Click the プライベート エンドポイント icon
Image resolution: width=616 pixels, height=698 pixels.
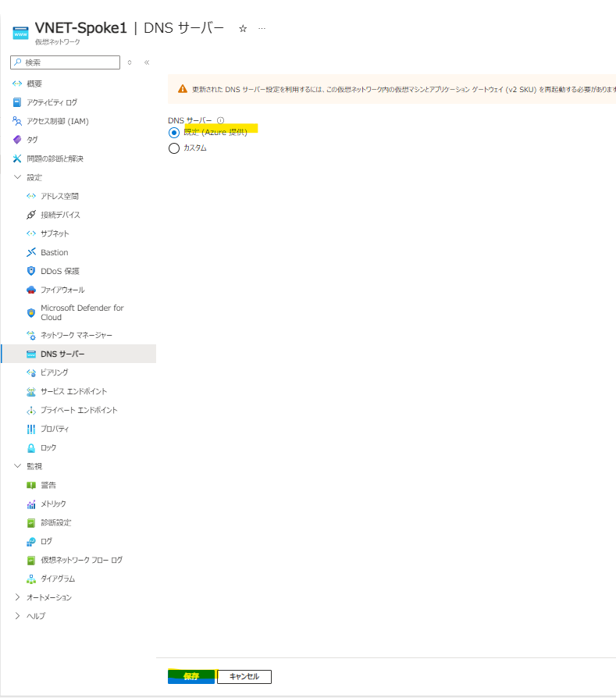(31, 411)
